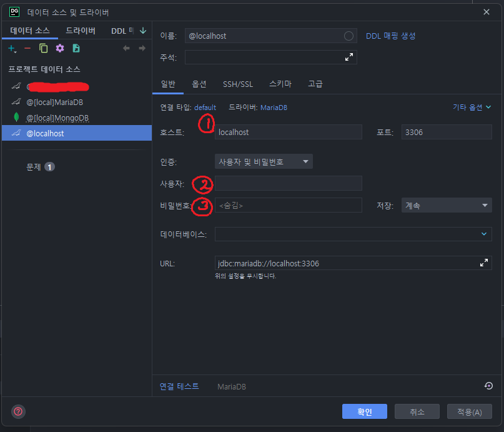Click the DataGrip logo in title bar
The image size is (504, 432).
14,12
